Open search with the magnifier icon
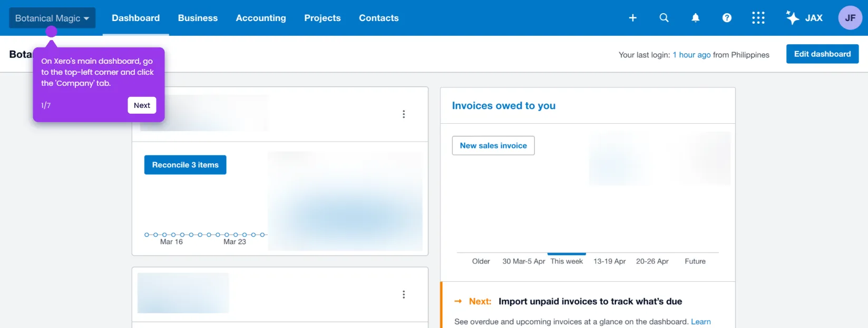 pyautogui.click(x=664, y=18)
